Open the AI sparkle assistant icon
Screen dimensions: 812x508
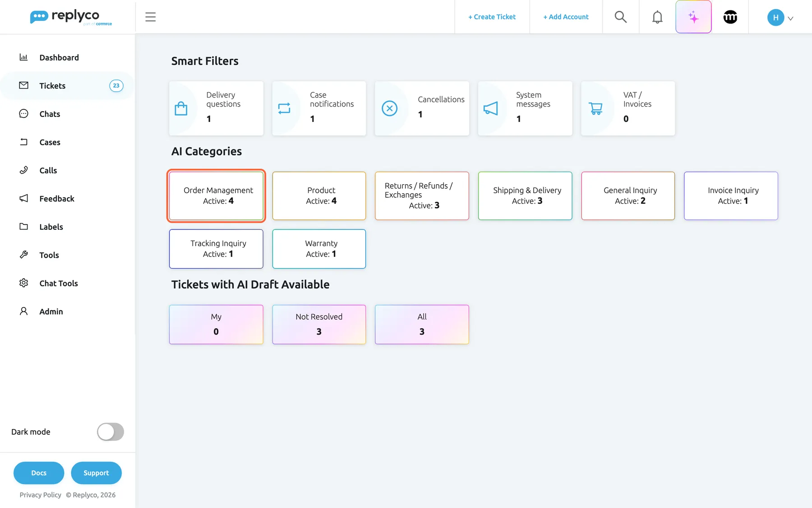tap(693, 17)
